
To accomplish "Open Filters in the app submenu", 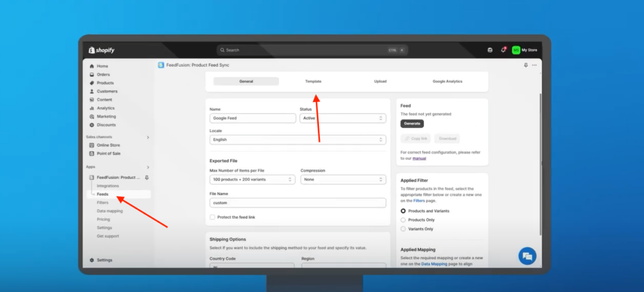I will pyautogui.click(x=103, y=203).
